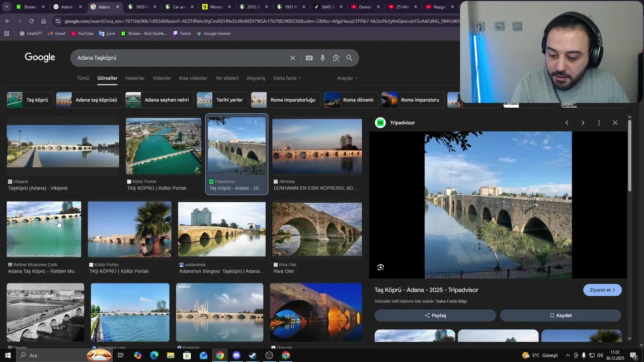Go to next image in preview panel

[583, 123]
